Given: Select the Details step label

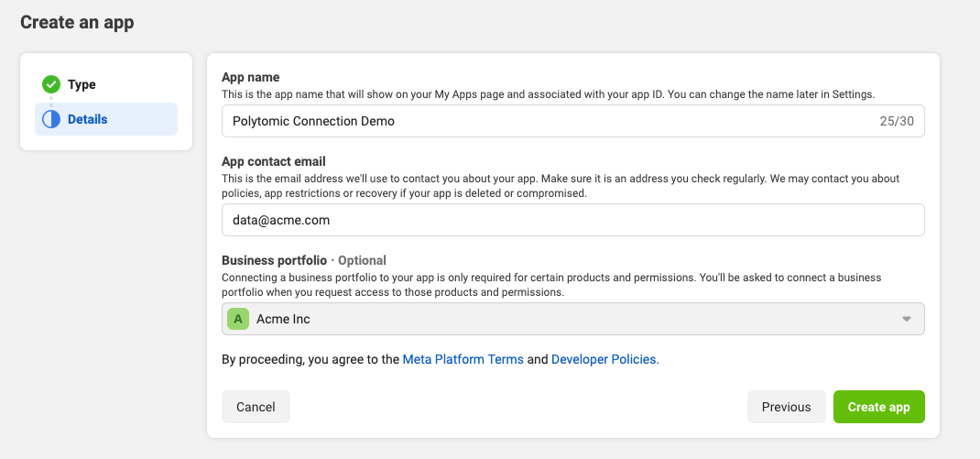Looking at the screenshot, I should coord(87,119).
